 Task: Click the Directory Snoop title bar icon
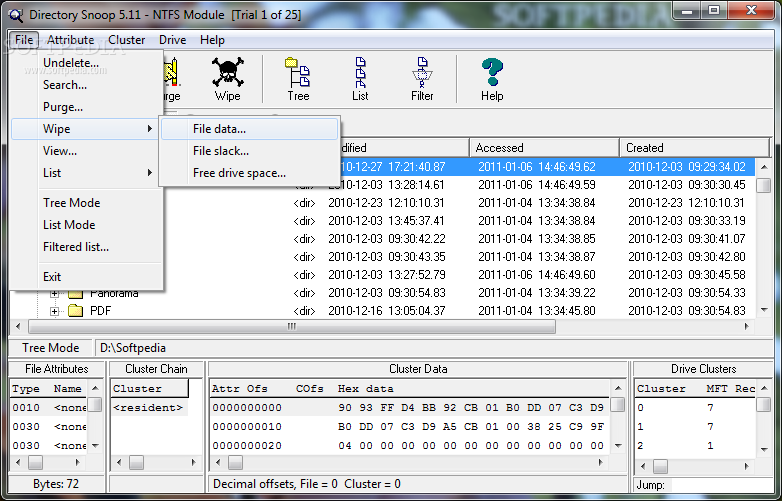[x=15, y=15]
